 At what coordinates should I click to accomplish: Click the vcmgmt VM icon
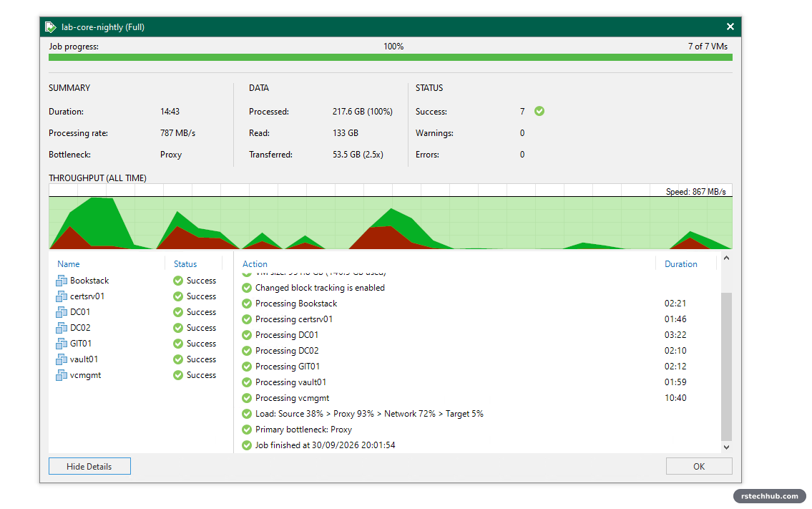click(x=62, y=375)
